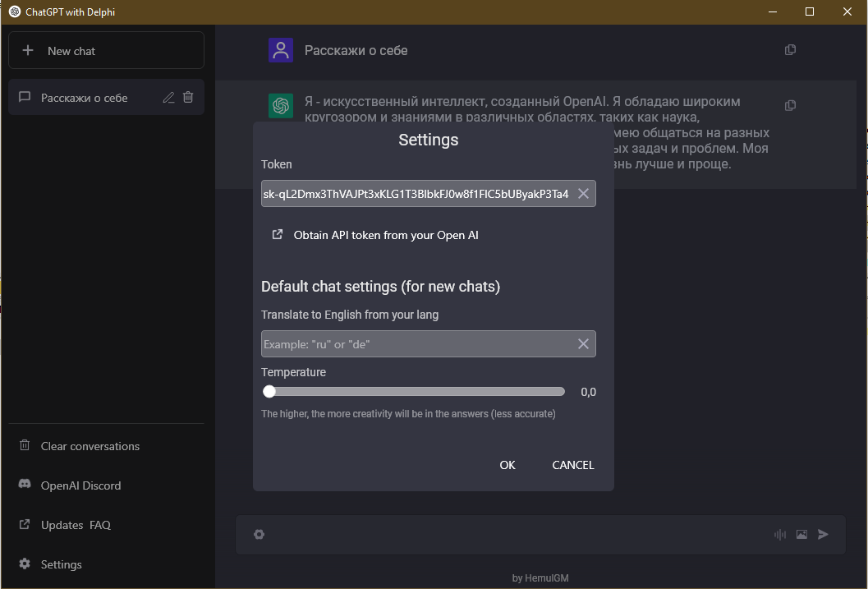Maximize the ChatGPT with Delphi window
Image resolution: width=868 pixels, height=589 pixels.
click(810, 12)
